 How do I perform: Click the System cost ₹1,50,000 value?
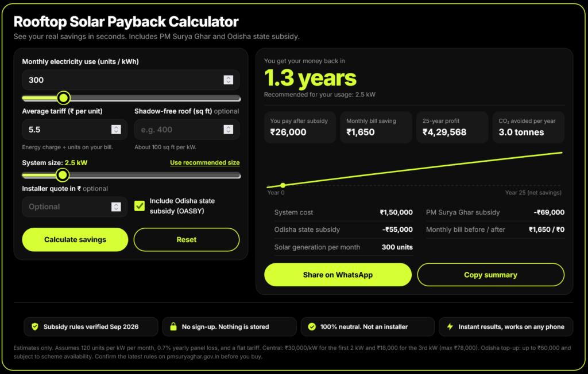[396, 212]
